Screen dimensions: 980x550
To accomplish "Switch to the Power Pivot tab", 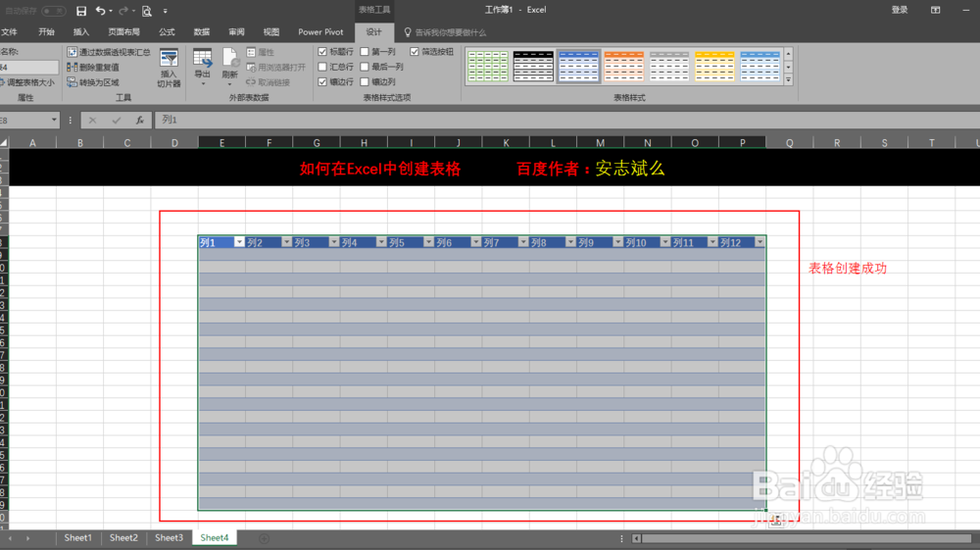I will 320,32.
